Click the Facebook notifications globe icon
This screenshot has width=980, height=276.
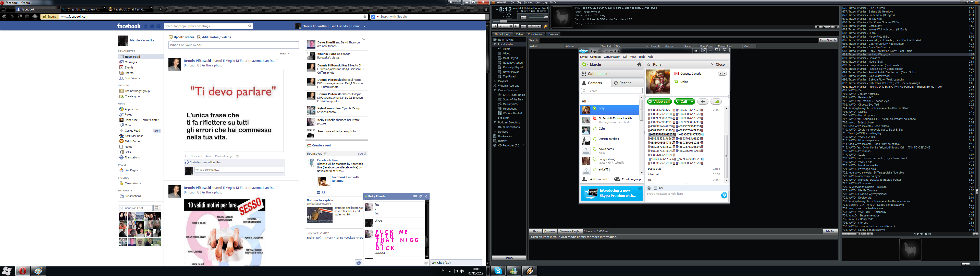(x=159, y=26)
